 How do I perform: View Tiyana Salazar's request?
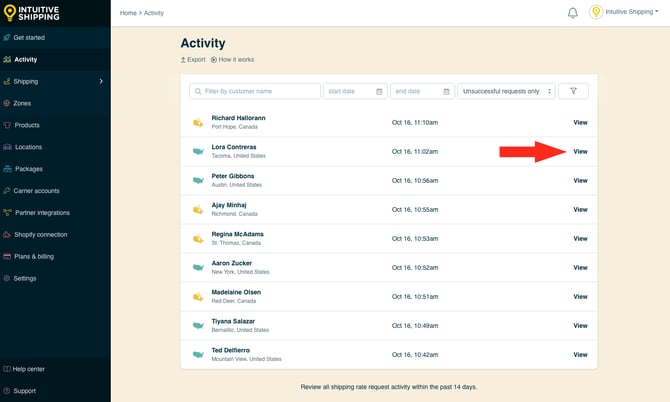click(x=580, y=326)
